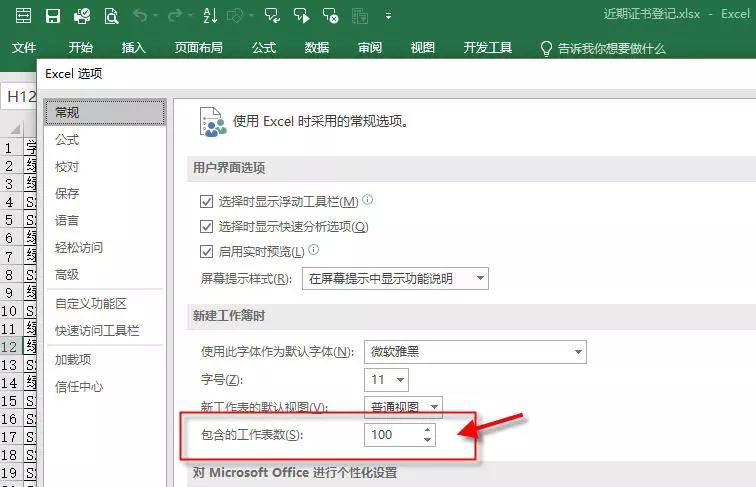Disable the Live Preview checkbox
This screenshot has width=756, height=487.
(x=207, y=252)
